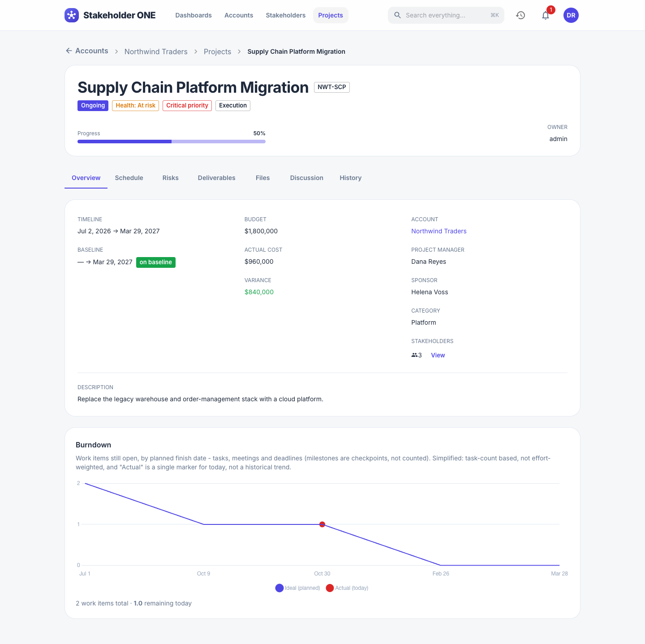
Task: Click the variance value $840,000
Action: [x=259, y=292]
